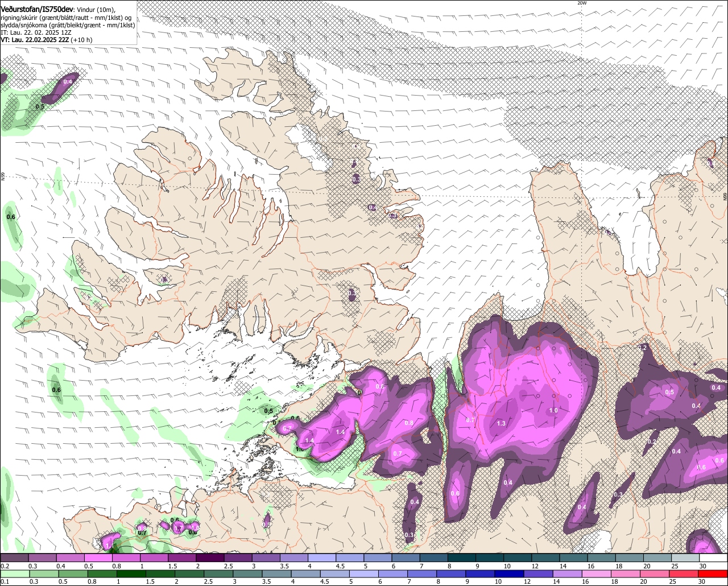Select the darkest purple swatch labeled 2

coord(210,558)
